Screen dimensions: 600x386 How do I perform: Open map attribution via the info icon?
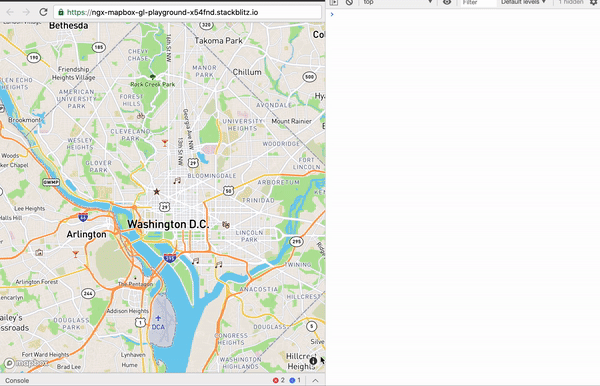pos(313,360)
